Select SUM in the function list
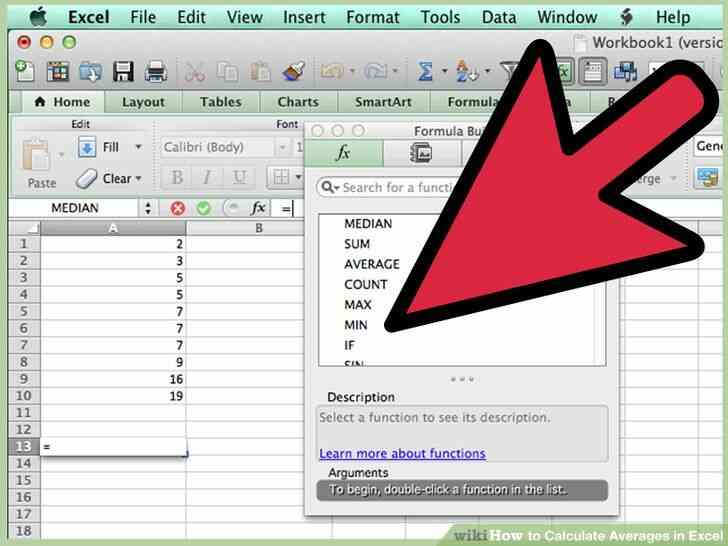Viewport: 728px width, 546px height. pyautogui.click(x=357, y=244)
